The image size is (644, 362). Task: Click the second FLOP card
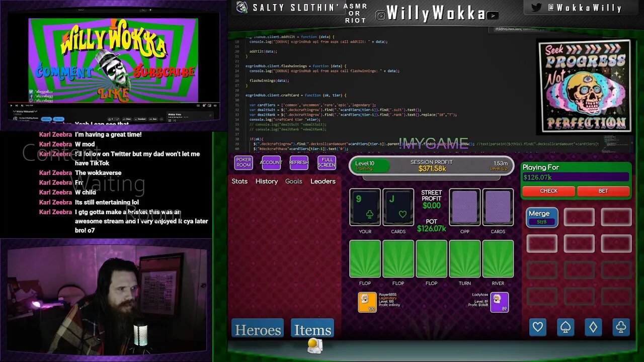(398, 259)
